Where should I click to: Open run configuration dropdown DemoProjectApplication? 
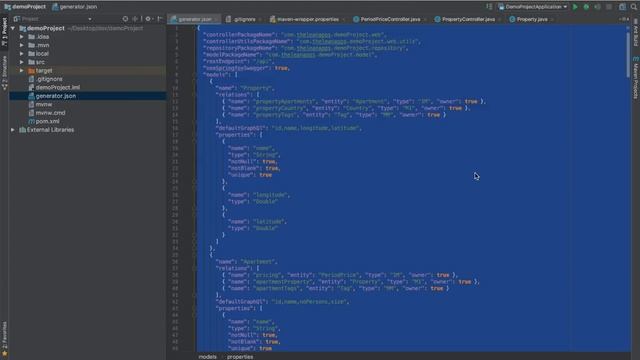(533, 7)
